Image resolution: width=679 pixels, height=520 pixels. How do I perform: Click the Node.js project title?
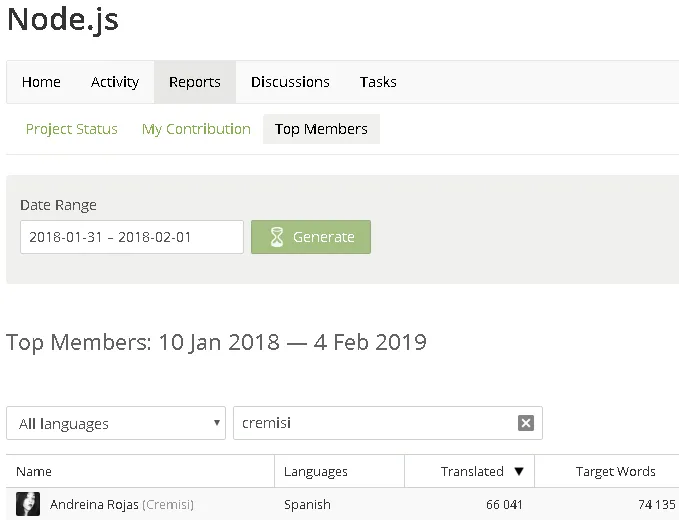[x=63, y=20]
